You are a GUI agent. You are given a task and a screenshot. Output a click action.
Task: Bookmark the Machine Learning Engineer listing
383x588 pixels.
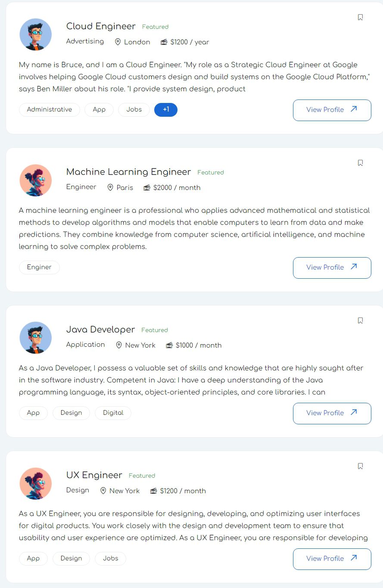[x=361, y=163]
